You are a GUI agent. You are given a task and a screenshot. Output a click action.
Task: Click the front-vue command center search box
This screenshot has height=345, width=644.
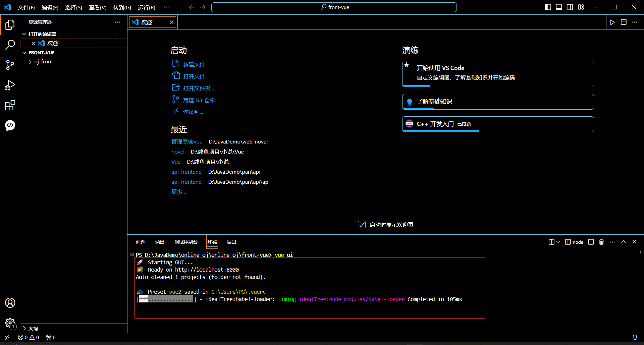tap(334, 7)
